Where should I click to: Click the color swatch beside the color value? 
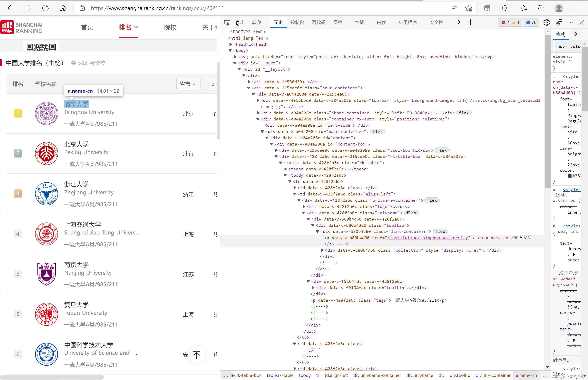pyautogui.click(x=570, y=176)
